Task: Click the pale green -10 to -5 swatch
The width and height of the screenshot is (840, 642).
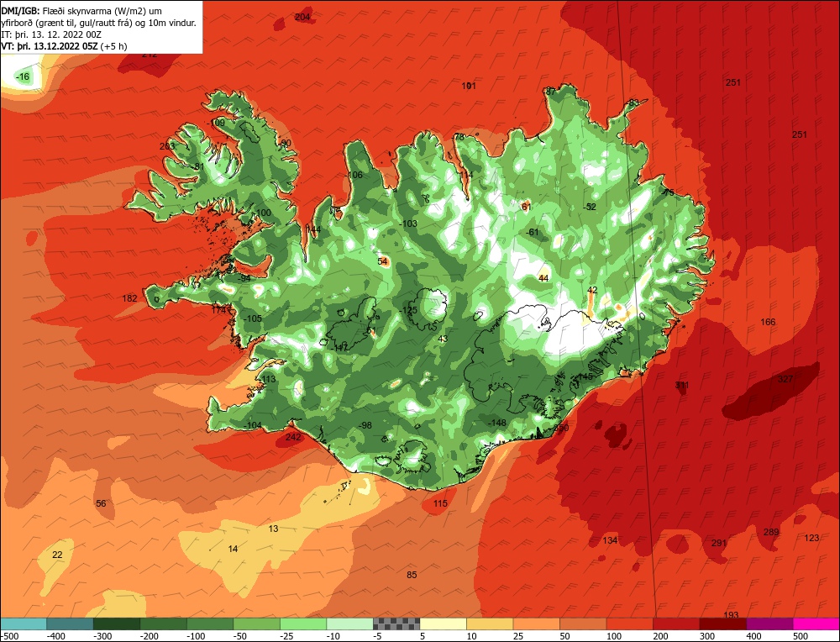Action: pos(349,624)
